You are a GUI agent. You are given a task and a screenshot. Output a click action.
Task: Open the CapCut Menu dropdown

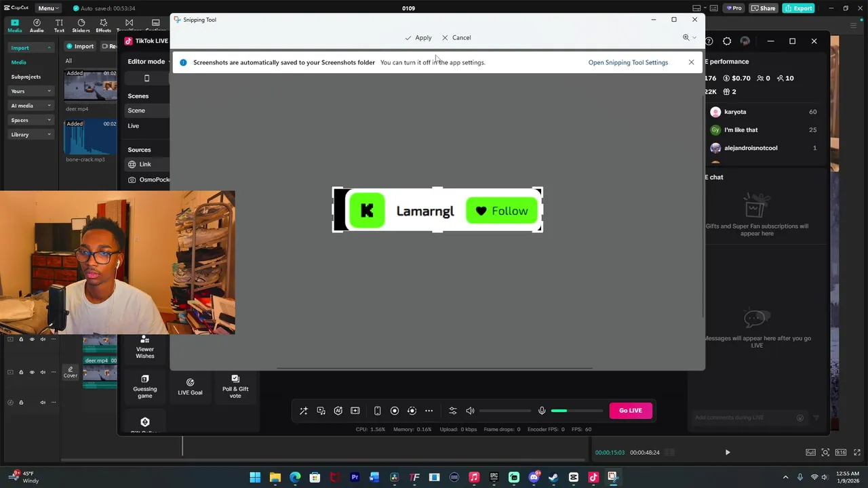(47, 8)
